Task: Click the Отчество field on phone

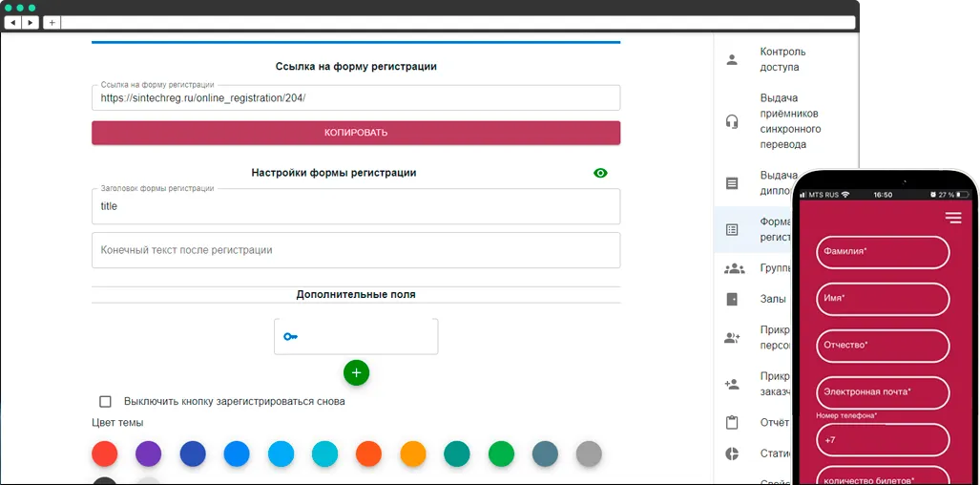Action: tap(883, 347)
